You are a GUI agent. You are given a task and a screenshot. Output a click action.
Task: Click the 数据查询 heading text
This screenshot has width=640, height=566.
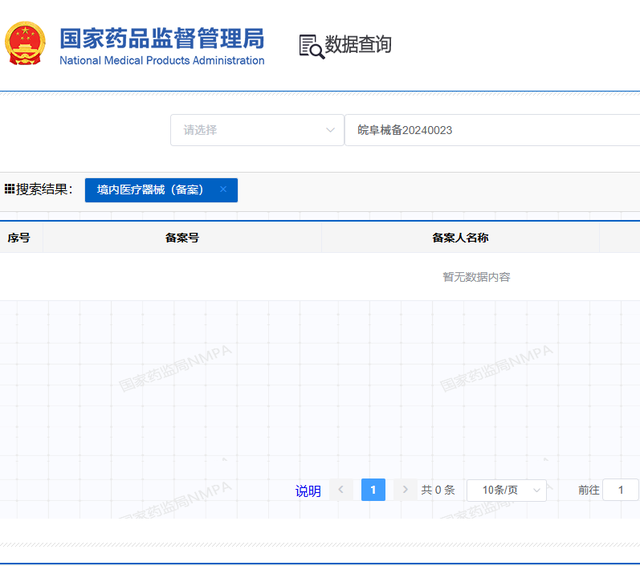point(358,45)
